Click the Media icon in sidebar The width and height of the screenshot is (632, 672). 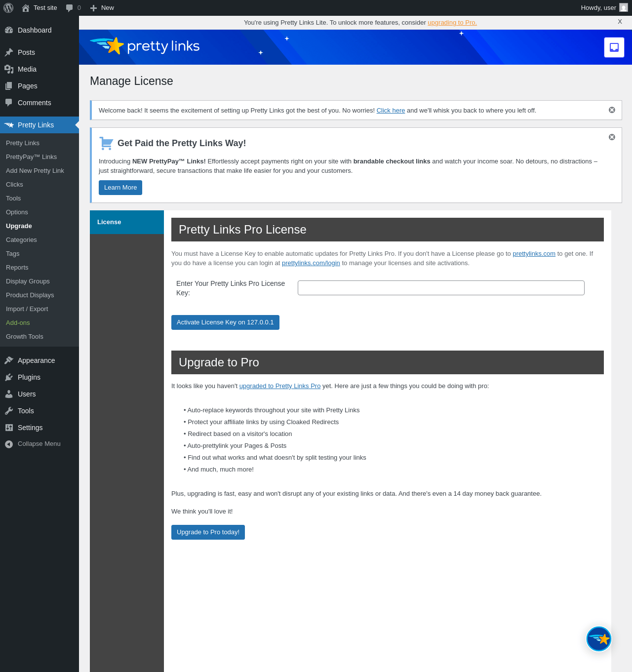9,69
